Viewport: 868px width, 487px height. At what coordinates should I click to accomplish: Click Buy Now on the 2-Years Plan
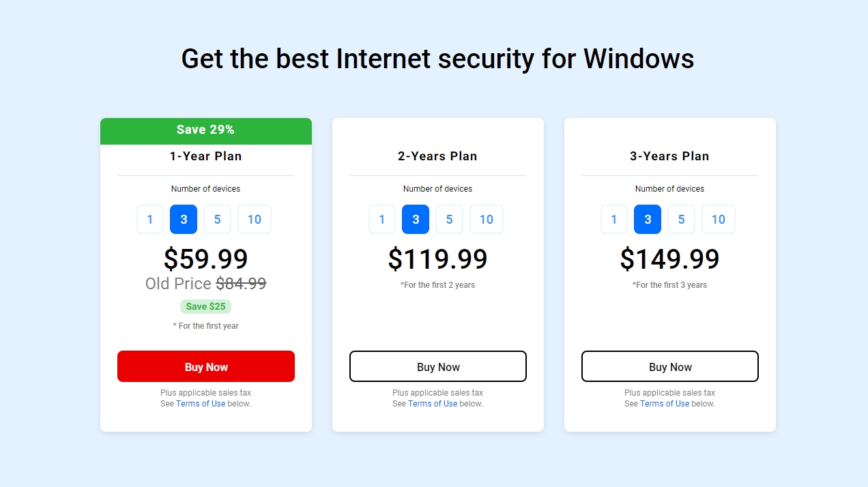[x=437, y=366]
